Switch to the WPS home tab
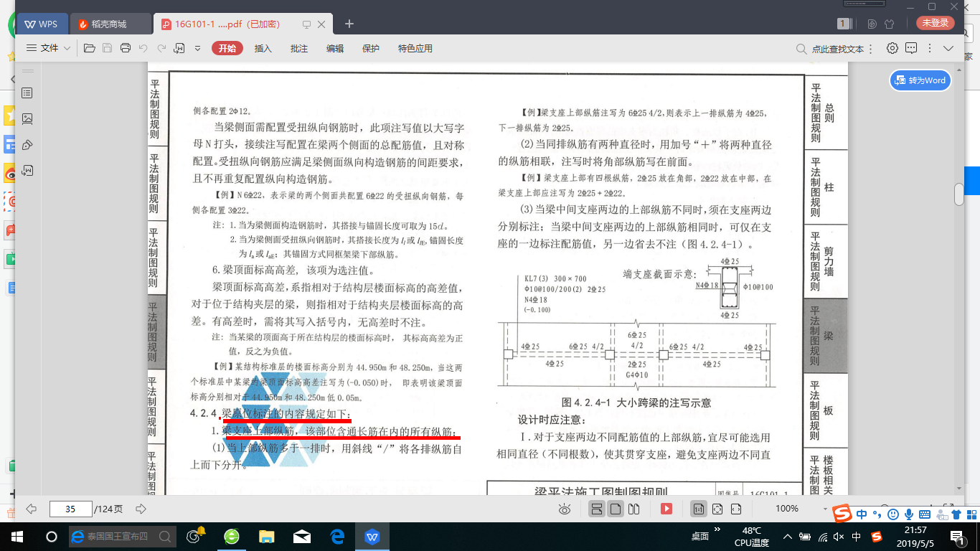This screenshot has height=551, width=980. coord(41,24)
